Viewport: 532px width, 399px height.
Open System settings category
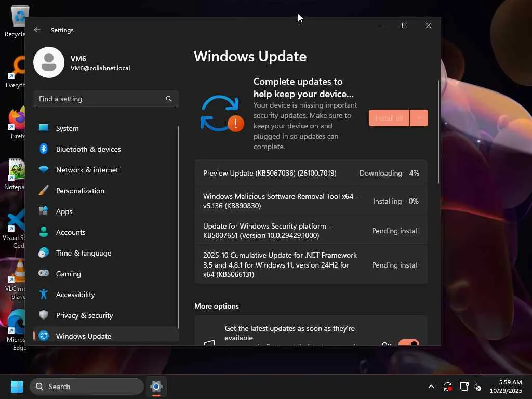[106, 128]
